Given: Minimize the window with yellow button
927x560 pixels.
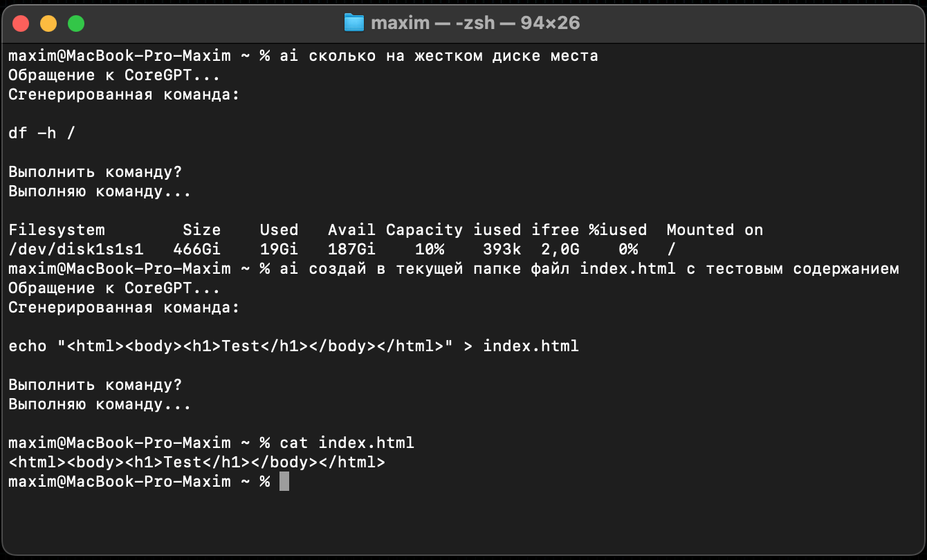Looking at the screenshot, I should pos(48,24).
